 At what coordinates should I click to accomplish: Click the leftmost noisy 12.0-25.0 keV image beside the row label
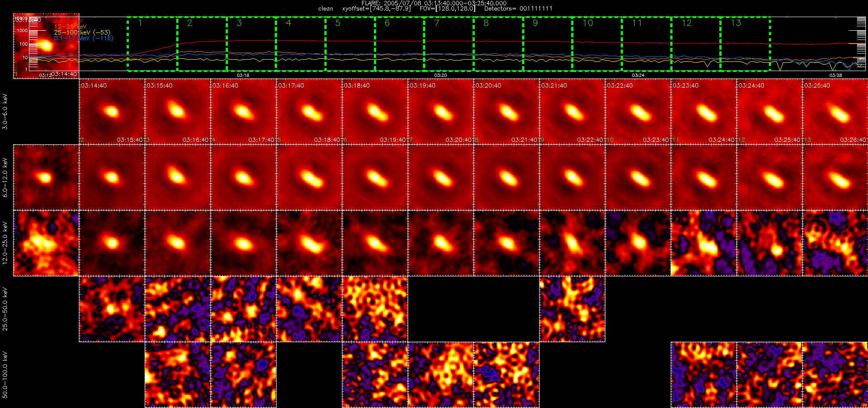[x=46, y=243]
